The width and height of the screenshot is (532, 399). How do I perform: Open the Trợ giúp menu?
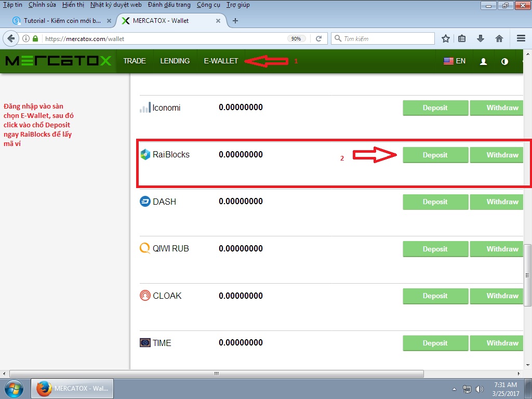(x=238, y=5)
